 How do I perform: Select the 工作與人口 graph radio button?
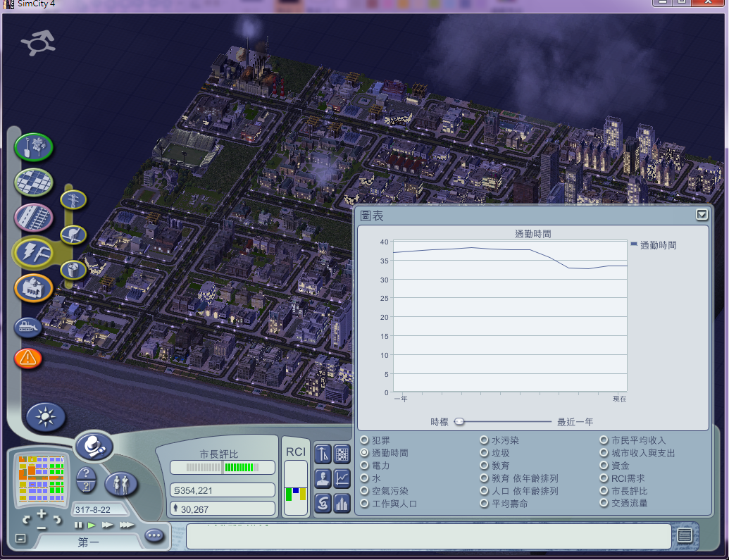(365, 503)
